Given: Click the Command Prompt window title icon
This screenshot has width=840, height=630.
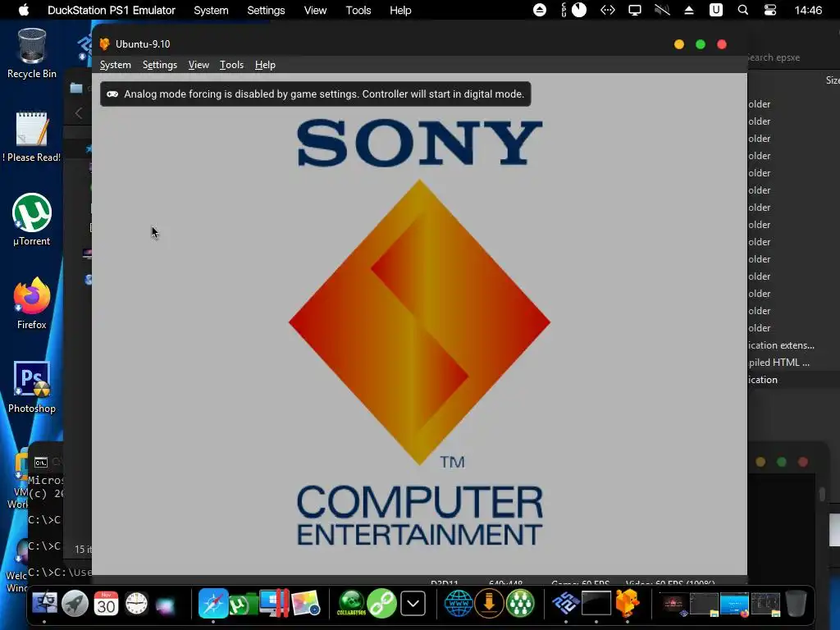Looking at the screenshot, I should (41, 463).
